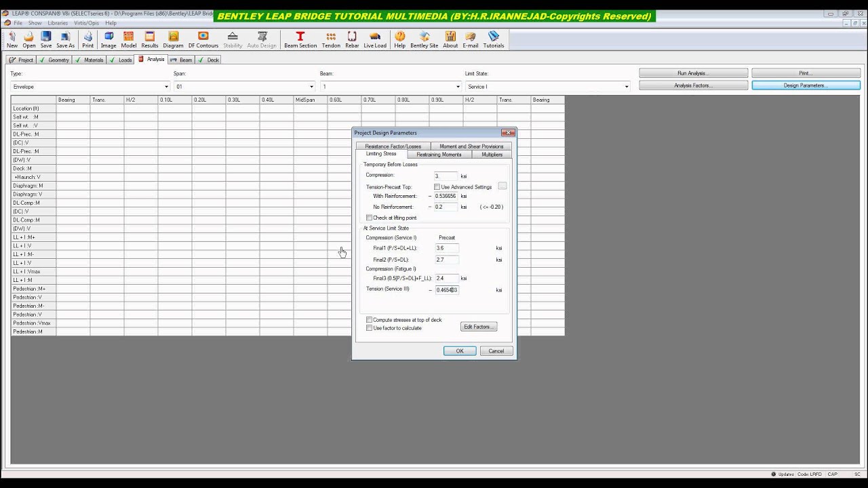868x488 pixels.
Task: Click the Image toolbar icon
Action: point(108,40)
